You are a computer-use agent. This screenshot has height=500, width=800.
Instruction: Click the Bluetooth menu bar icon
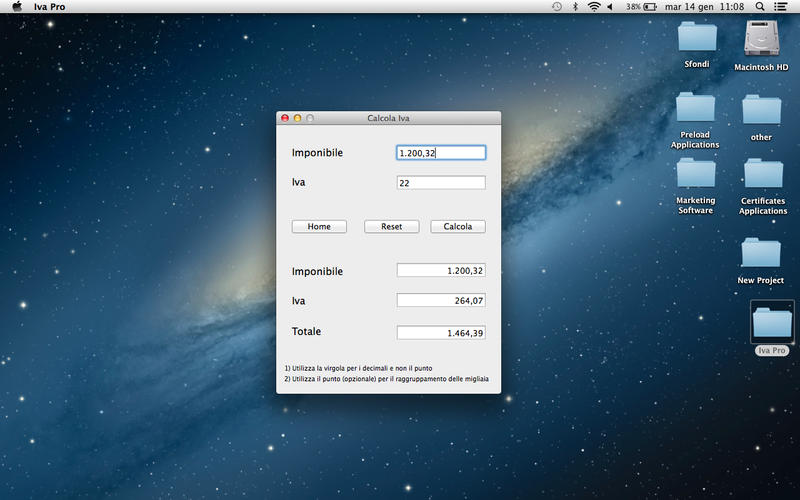click(575, 7)
